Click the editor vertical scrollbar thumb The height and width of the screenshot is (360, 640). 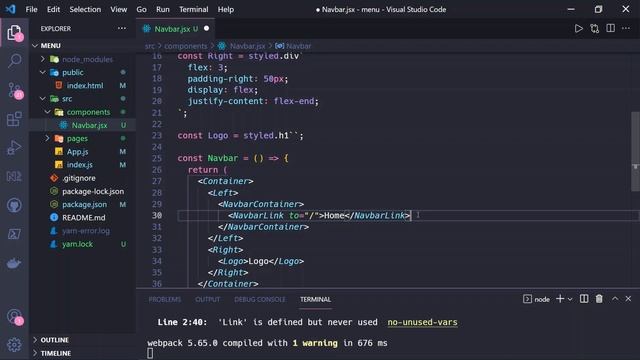point(635,151)
